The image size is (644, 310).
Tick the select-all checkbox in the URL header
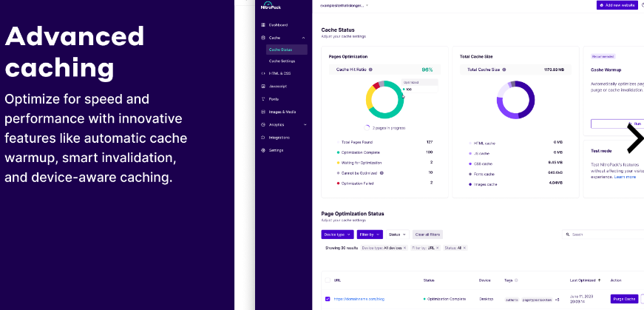[x=328, y=280]
